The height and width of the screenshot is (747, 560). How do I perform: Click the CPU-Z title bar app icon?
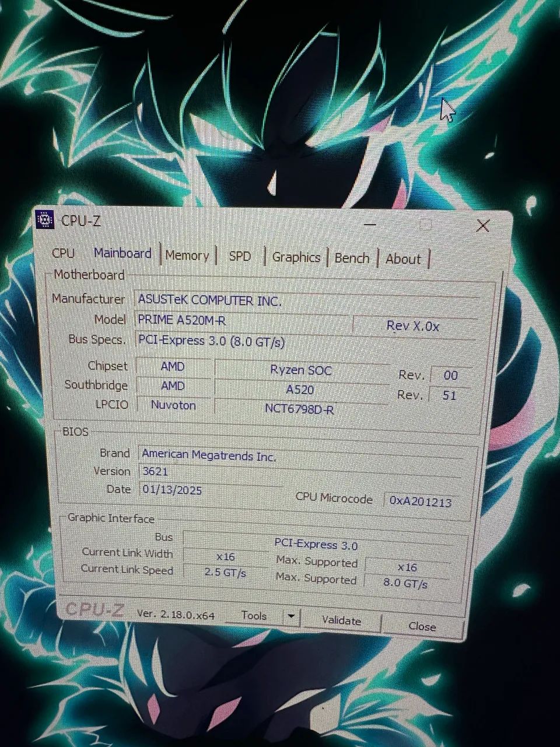[45, 219]
